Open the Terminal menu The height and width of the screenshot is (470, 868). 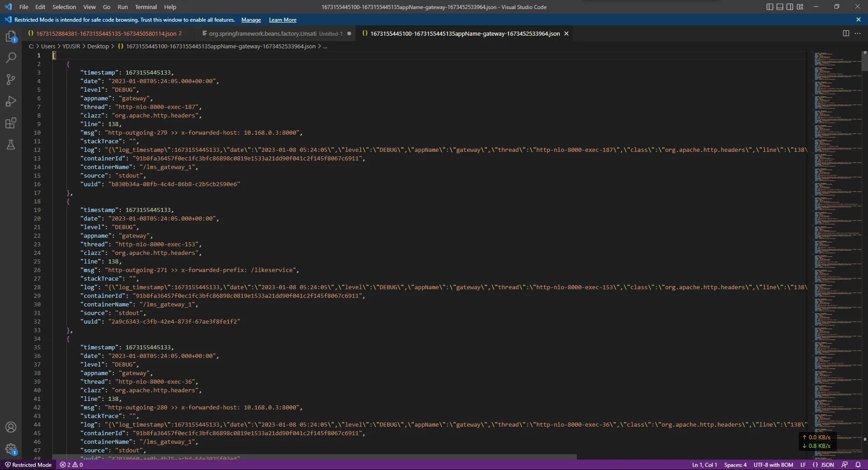click(x=146, y=7)
